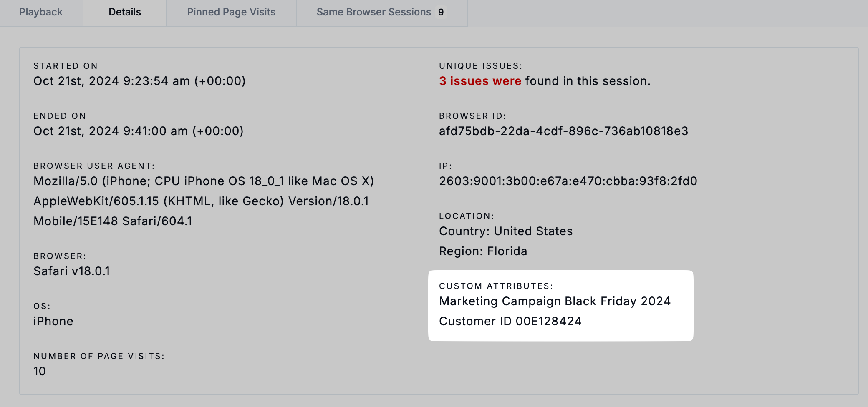Select the Details tab
868x407 pixels.
(124, 12)
